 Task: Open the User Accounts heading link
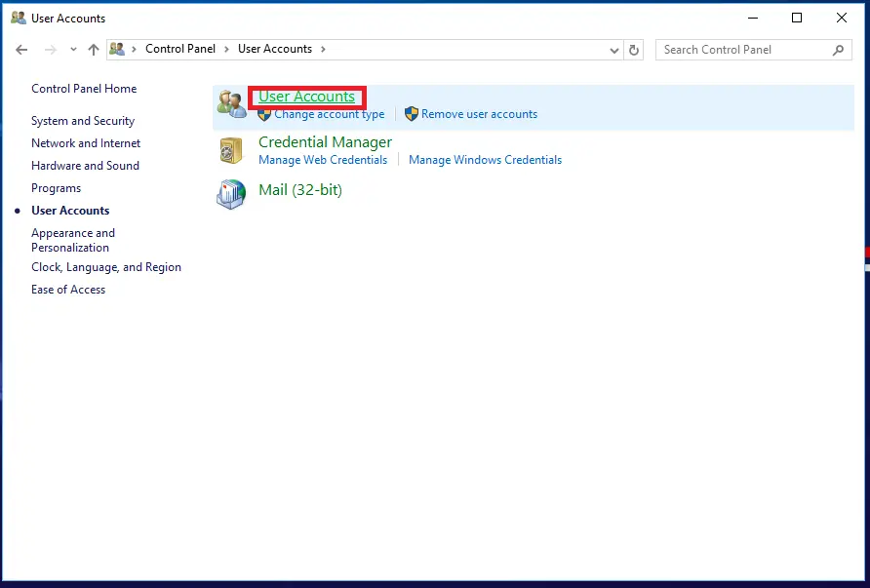[306, 97]
